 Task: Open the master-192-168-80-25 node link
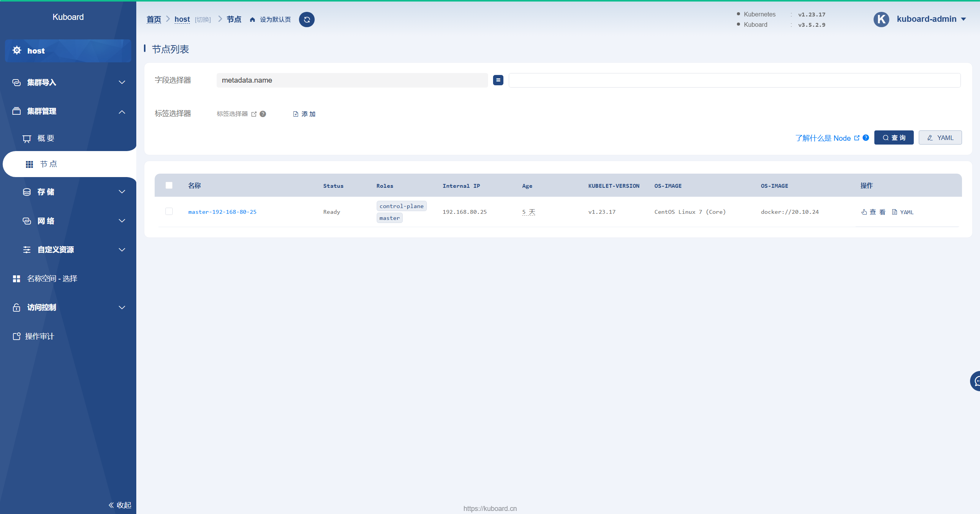[222, 212]
